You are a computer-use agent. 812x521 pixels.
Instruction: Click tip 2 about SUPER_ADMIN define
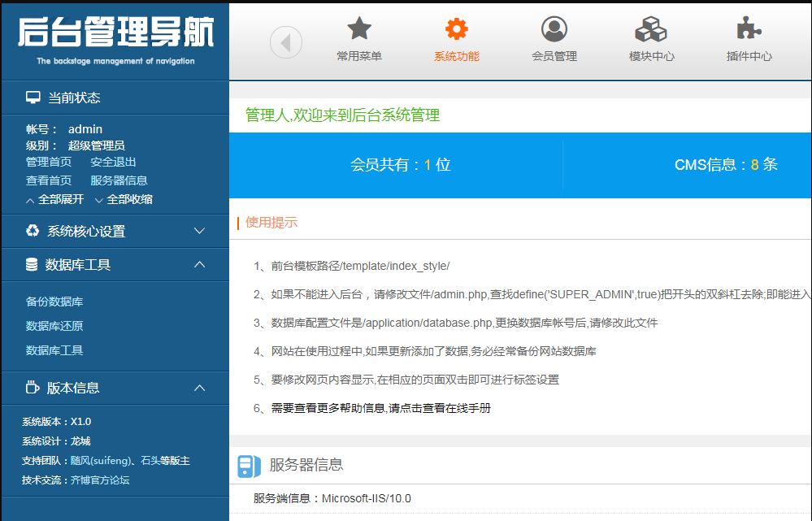(532, 294)
